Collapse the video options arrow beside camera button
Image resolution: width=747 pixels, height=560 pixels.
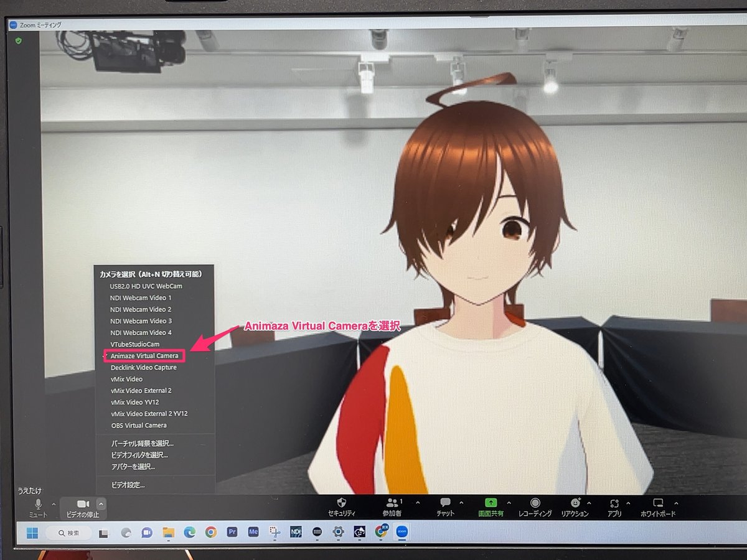tap(101, 504)
